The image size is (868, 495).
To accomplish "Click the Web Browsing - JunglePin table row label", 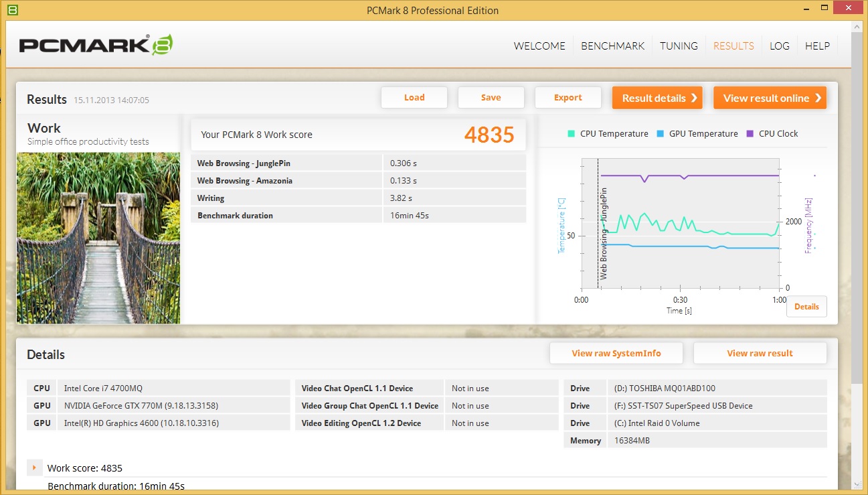I will (244, 163).
